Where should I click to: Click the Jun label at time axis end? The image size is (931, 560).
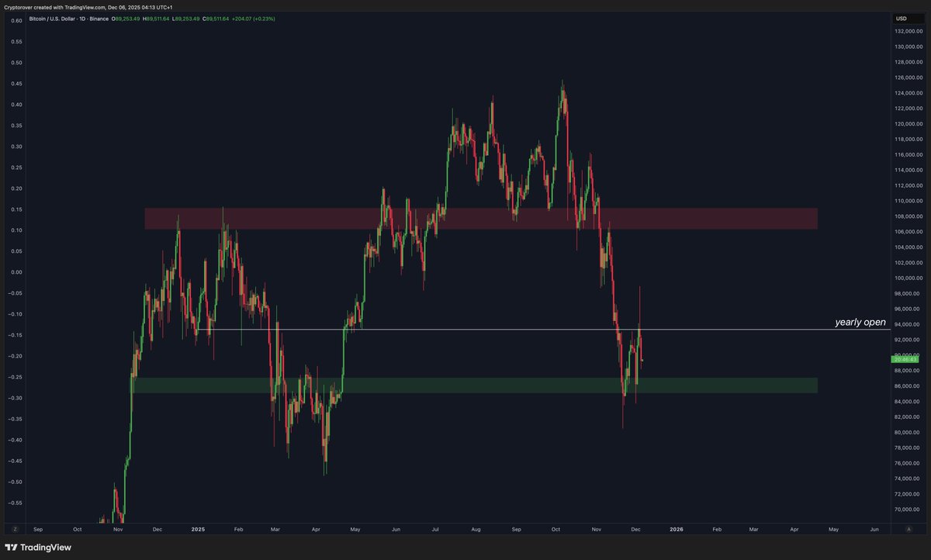(x=874, y=528)
